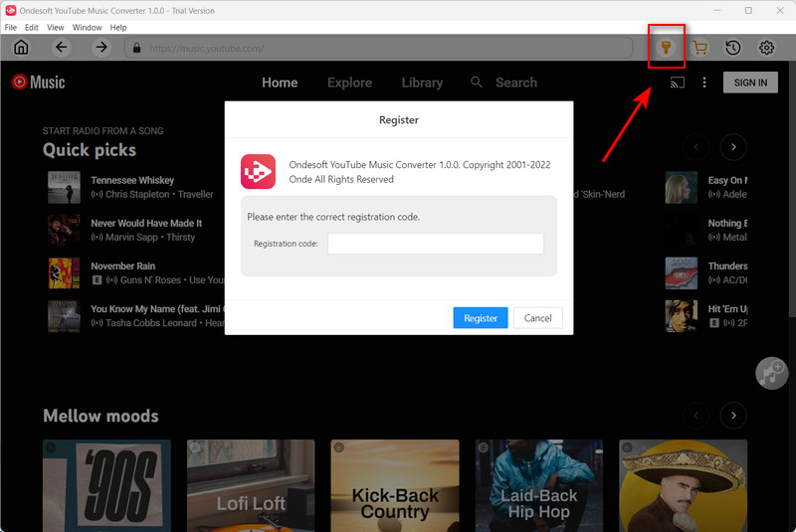
Task: Focus the Registration code input field
Action: click(x=436, y=244)
